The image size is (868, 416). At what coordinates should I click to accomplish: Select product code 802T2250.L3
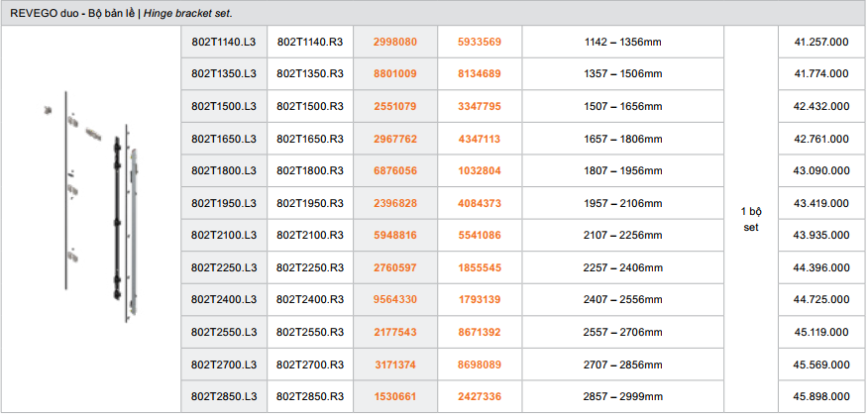[224, 268]
